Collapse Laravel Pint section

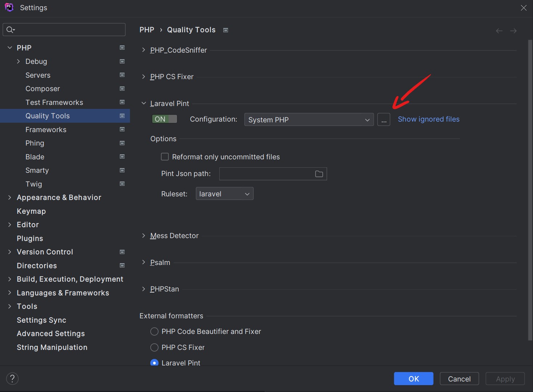point(144,103)
